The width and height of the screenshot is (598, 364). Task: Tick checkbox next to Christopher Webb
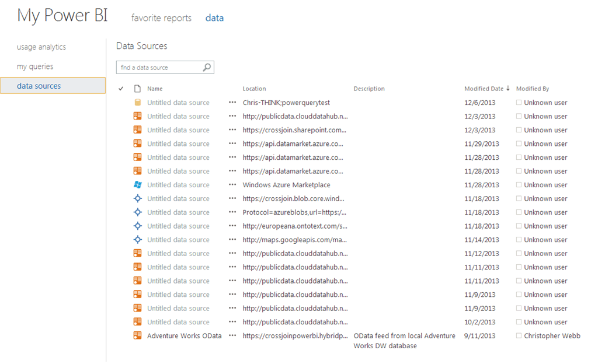pyautogui.click(x=519, y=335)
